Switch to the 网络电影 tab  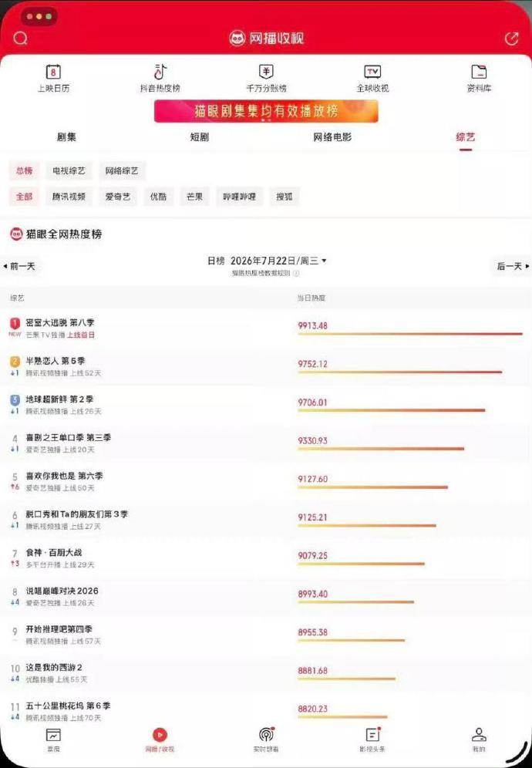point(332,137)
